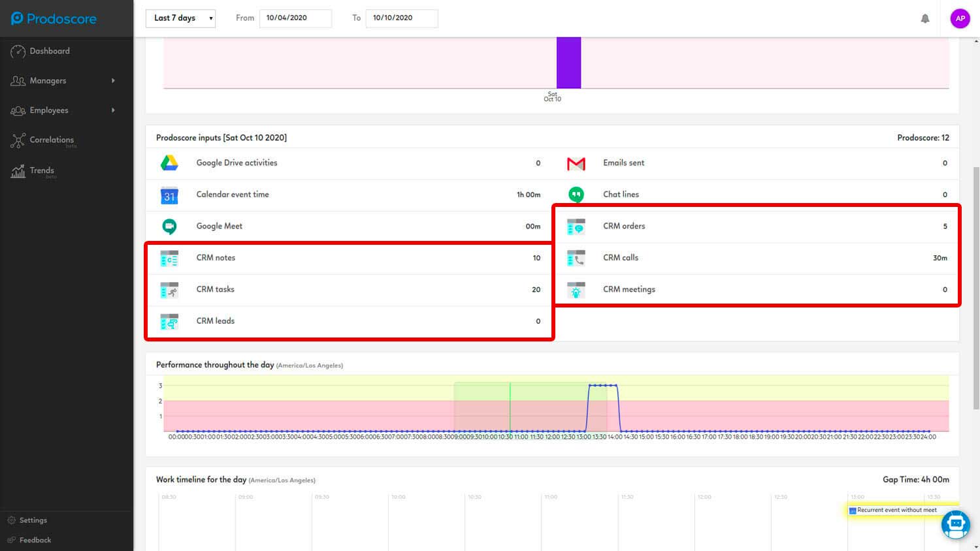Click the Chat lines label
This screenshot has height=551, width=980.
621,195
